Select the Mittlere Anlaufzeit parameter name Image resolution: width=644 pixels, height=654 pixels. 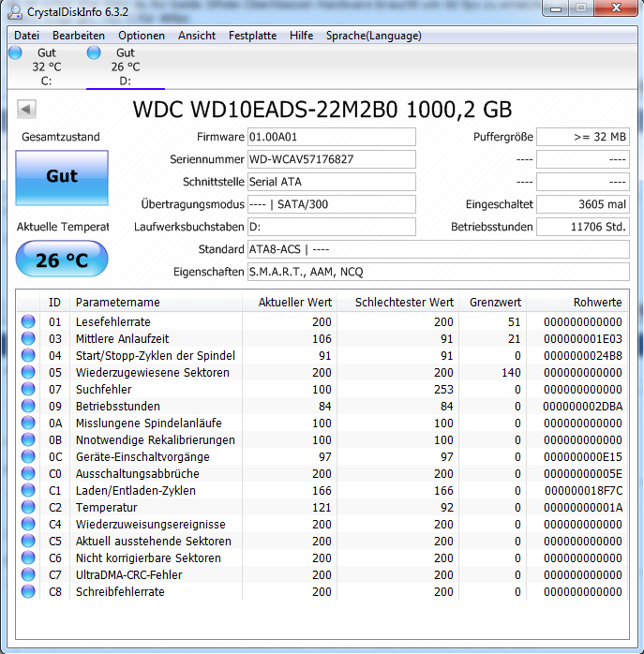click(122, 338)
